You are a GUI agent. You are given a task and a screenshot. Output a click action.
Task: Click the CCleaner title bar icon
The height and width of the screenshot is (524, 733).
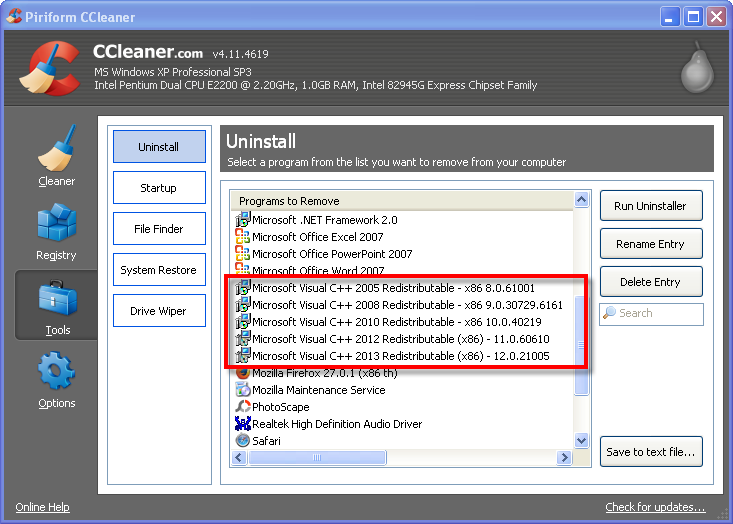14,16
